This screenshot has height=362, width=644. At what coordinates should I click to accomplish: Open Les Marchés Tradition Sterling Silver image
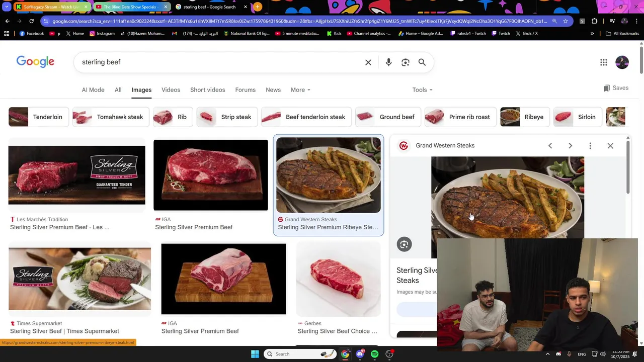76,175
